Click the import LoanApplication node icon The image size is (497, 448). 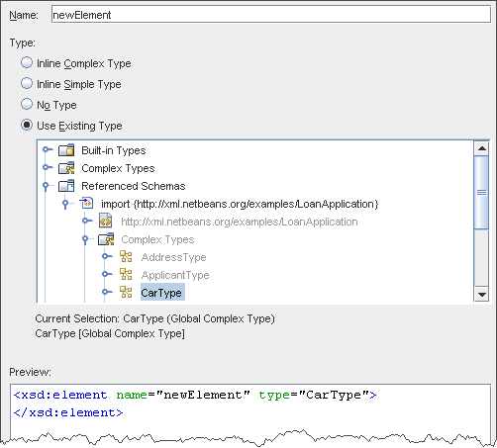86,204
